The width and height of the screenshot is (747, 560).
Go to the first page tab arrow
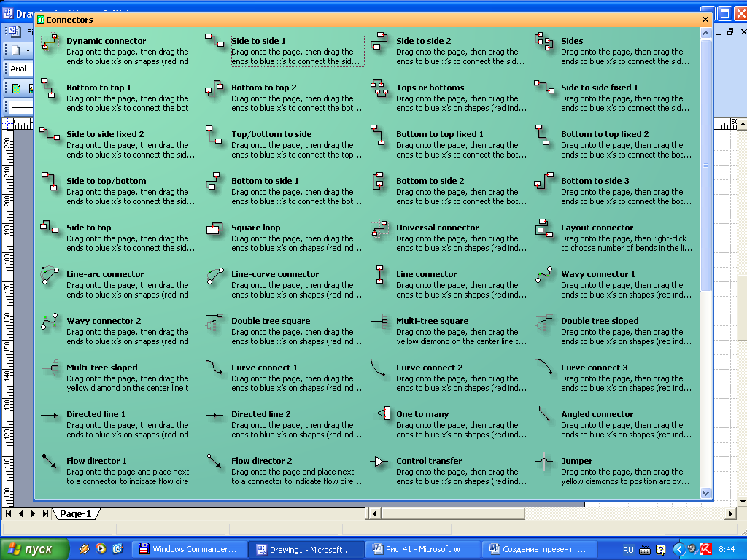8,514
